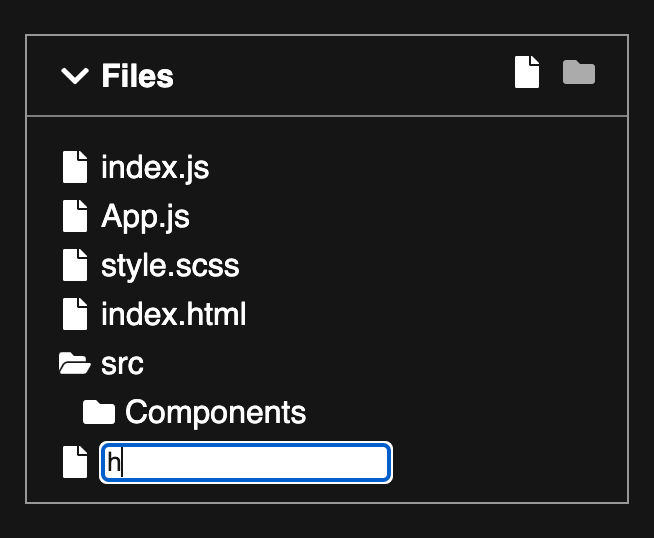Click the file icon beside style.scss
This screenshot has height=538, width=654.
[75, 265]
